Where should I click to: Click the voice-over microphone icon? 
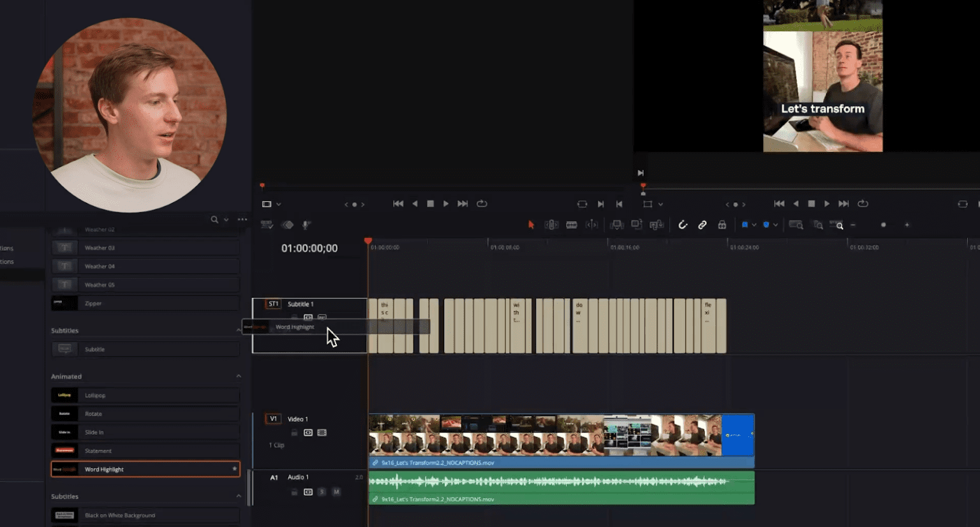pyautogui.click(x=306, y=225)
